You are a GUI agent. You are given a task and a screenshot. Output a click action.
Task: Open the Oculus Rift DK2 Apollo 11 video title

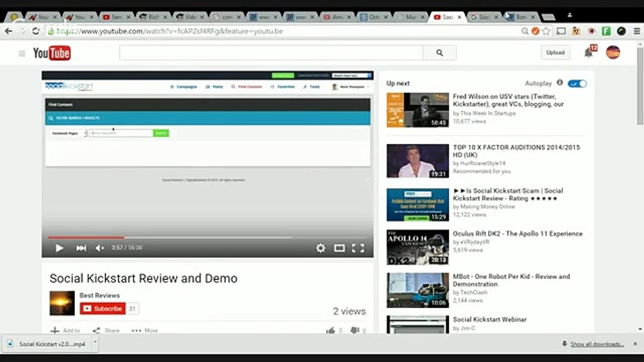point(518,234)
